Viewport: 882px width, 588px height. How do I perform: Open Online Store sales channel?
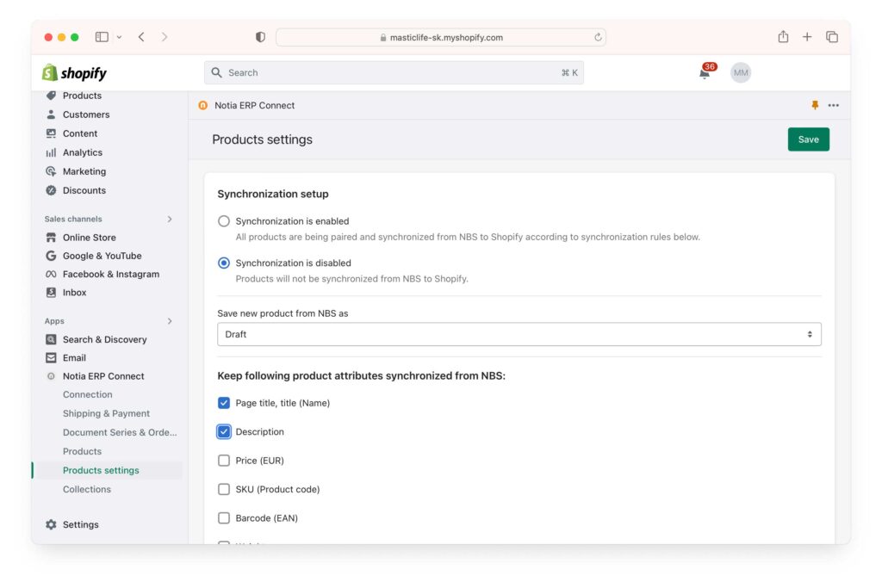point(90,238)
